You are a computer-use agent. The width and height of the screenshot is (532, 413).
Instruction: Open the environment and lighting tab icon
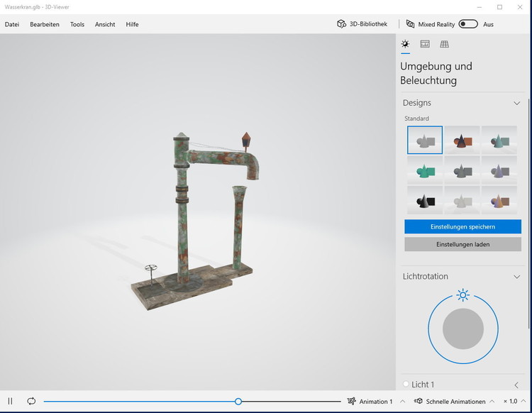[x=405, y=44]
